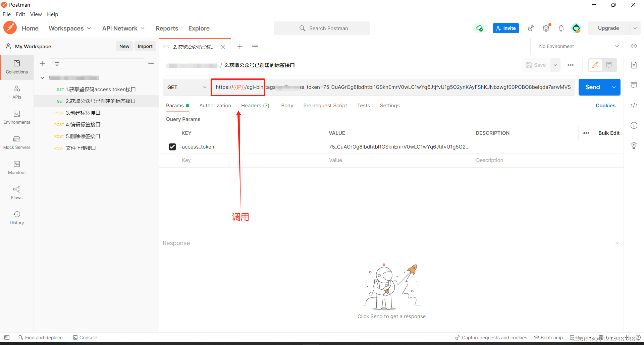Image resolution: width=644 pixels, height=345 pixels.
Task: Click the sync status cloud icon
Action: click(x=479, y=28)
